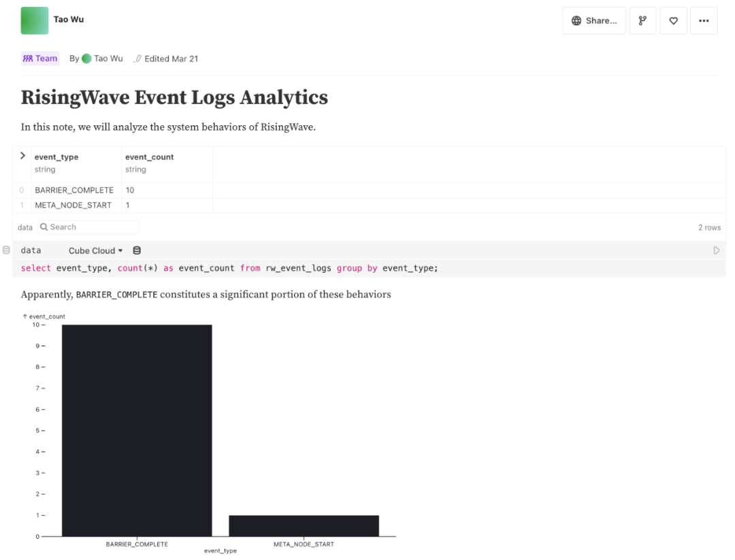The height and width of the screenshot is (560, 735).
Task: Click the 2 rows count label
Action: click(x=709, y=227)
